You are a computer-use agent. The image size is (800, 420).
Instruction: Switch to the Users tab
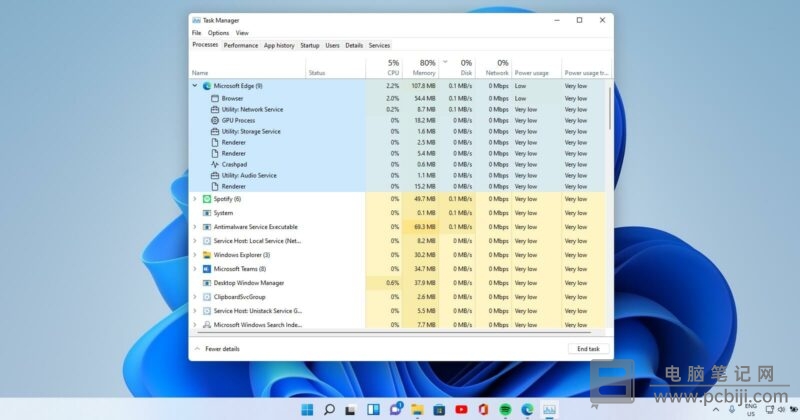coord(332,45)
